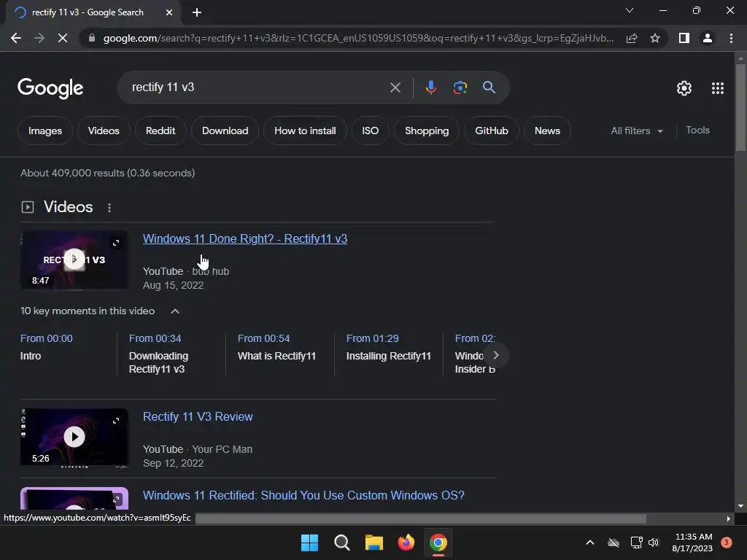Launch Firefox from the taskbar
The width and height of the screenshot is (747, 560).
click(x=406, y=542)
